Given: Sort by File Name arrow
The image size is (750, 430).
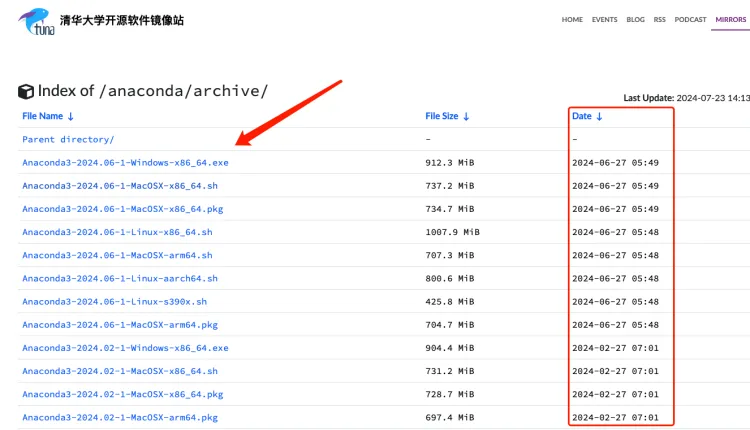Looking at the screenshot, I should (x=71, y=116).
